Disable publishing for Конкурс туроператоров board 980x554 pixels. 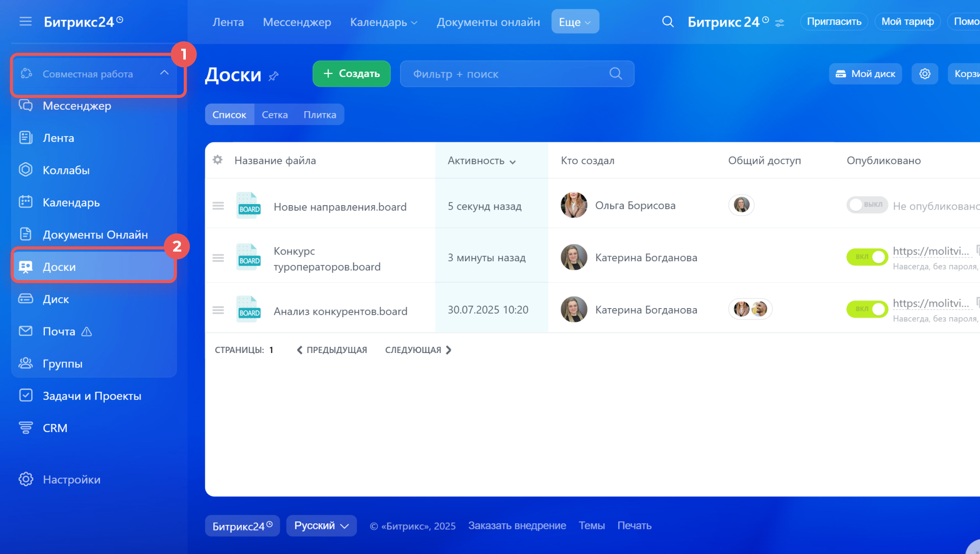point(867,257)
